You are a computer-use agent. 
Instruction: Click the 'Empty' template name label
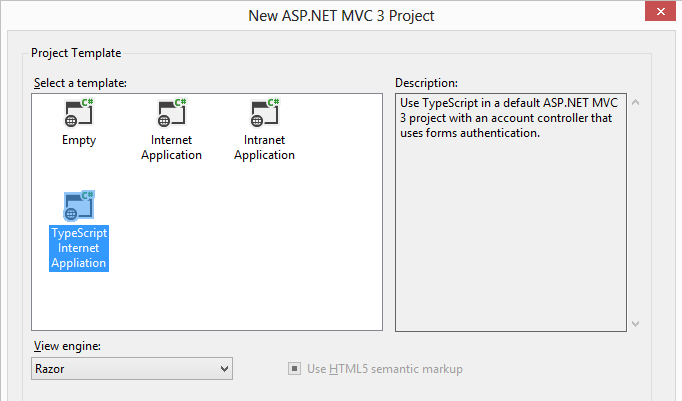79,141
